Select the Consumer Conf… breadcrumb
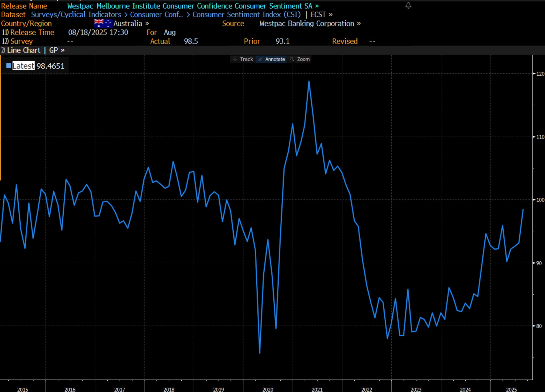The image size is (545, 392). coord(156,14)
